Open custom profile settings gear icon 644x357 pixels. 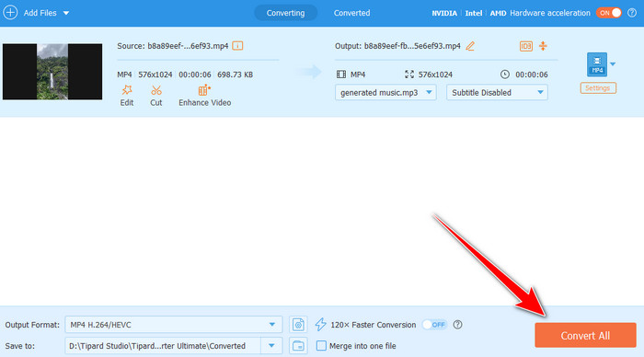pyautogui.click(x=298, y=325)
